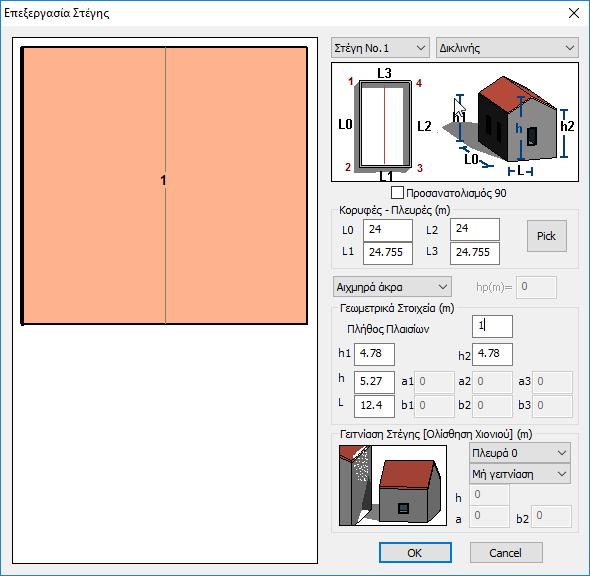Click the L1 value field 24.755
590x576 pixels.
388,253
